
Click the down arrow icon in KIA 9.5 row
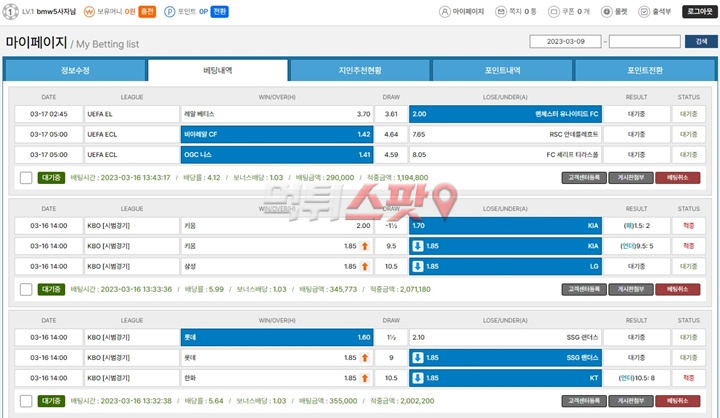[x=417, y=246]
